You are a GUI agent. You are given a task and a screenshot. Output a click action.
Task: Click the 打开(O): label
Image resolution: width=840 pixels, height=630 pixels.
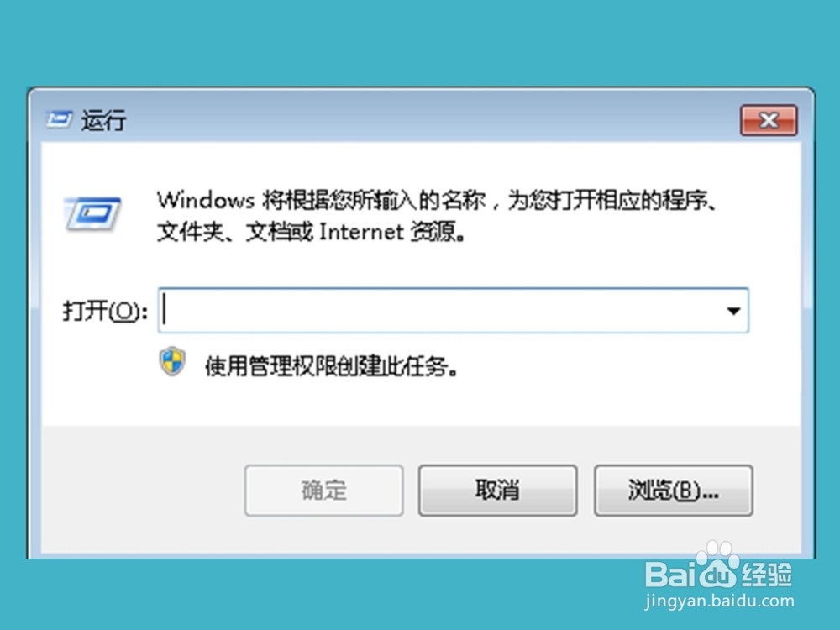tap(105, 311)
